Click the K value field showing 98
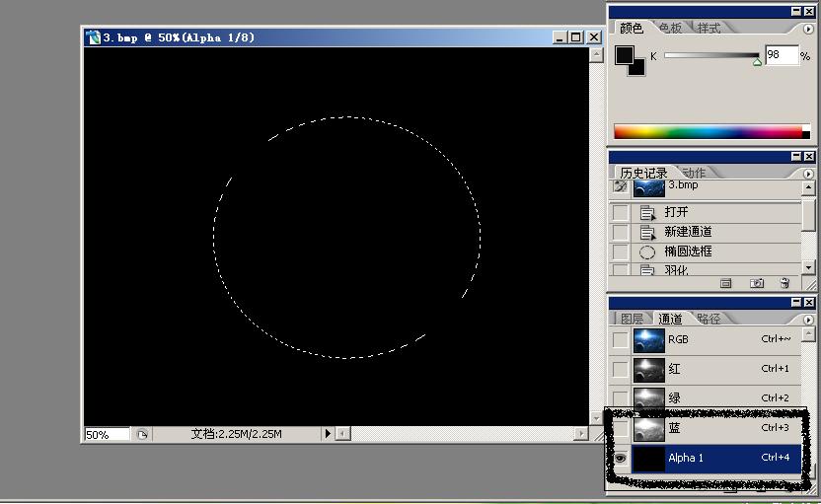Viewport: 821px width, 504px height. click(x=781, y=55)
